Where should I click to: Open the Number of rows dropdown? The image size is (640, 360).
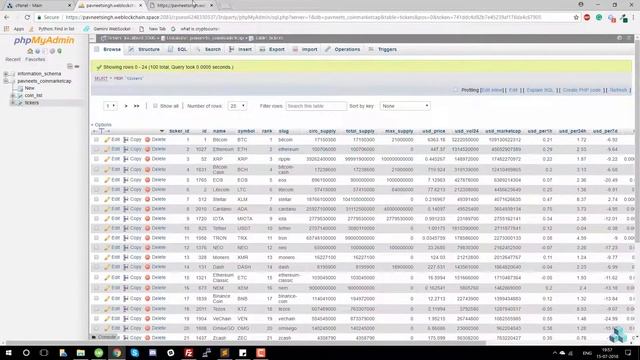click(237, 106)
